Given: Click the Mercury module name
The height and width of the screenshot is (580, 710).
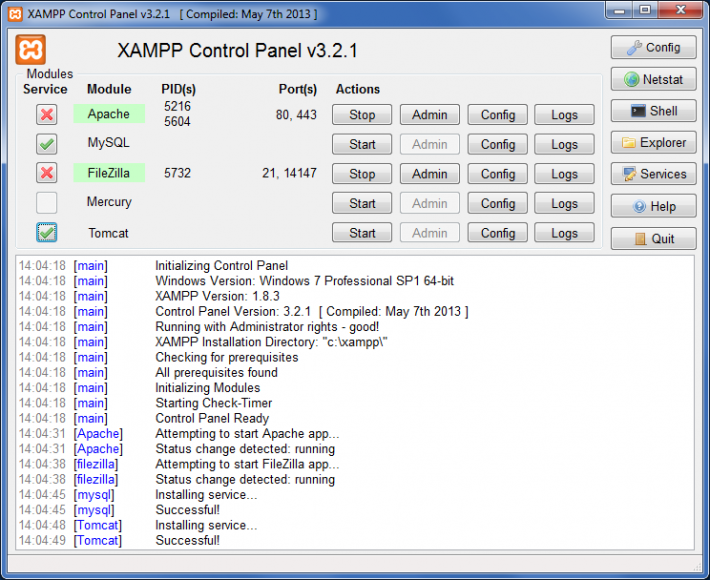Looking at the screenshot, I should tap(109, 201).
